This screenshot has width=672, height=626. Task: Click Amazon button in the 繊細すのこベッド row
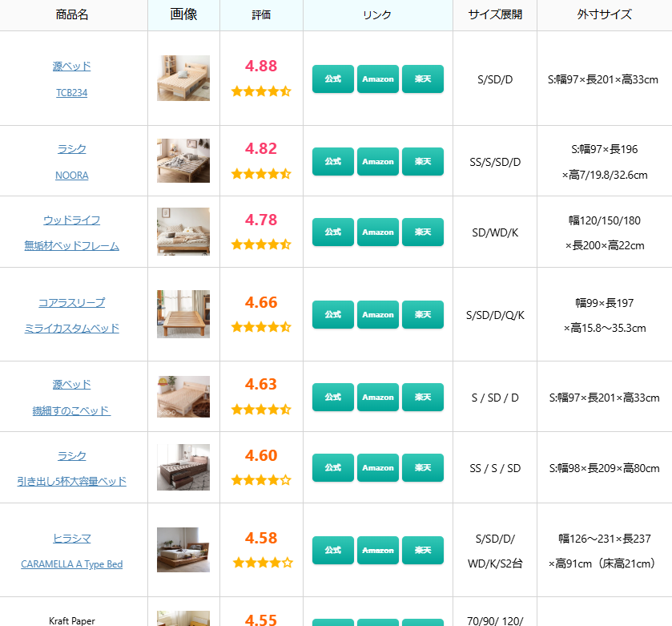click(377, 397)
